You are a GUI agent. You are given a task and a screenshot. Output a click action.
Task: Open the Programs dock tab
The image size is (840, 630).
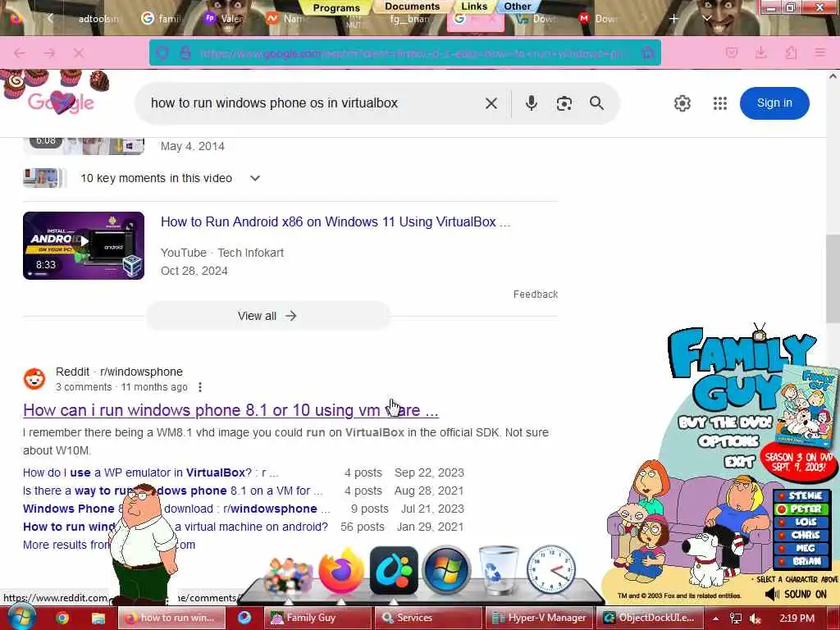point(336,7)
